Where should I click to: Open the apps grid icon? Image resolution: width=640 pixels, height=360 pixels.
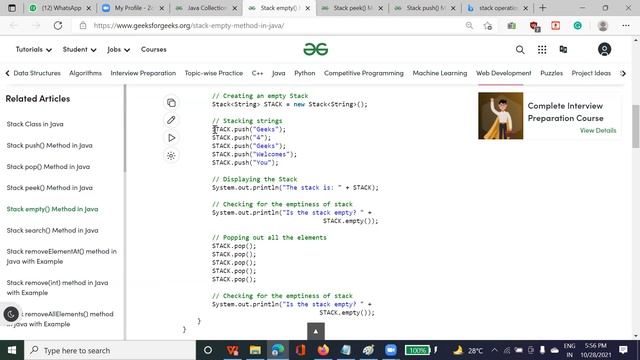(542, 50)
